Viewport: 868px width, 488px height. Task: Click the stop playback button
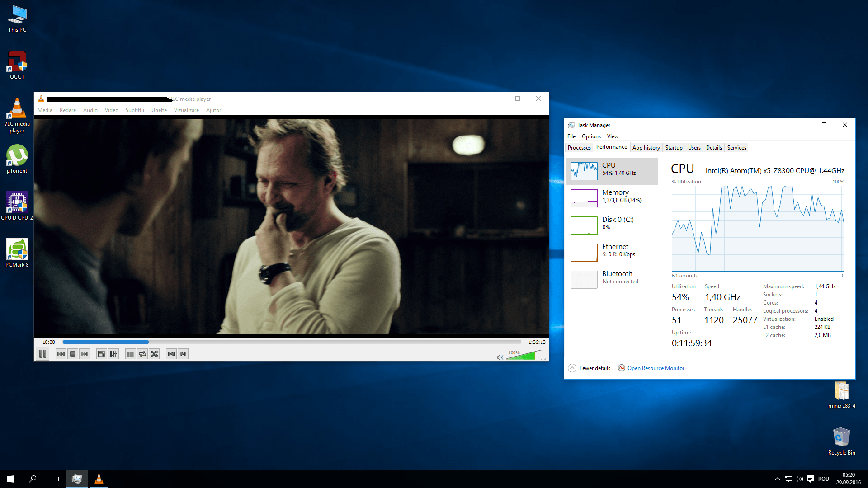point(73,354)
